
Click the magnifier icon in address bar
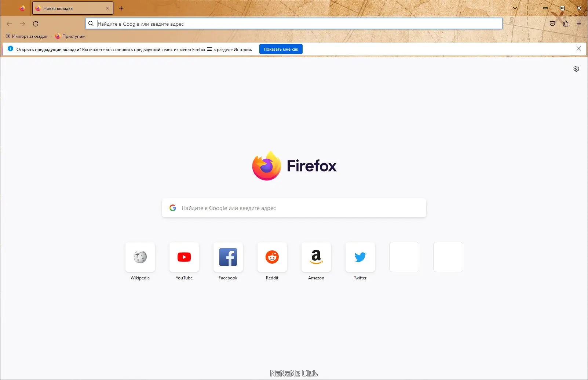coord(91,23)
